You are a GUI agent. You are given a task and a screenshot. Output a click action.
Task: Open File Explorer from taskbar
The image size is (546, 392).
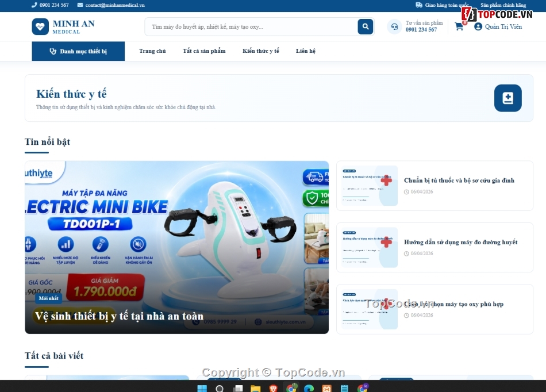point(255,388)
